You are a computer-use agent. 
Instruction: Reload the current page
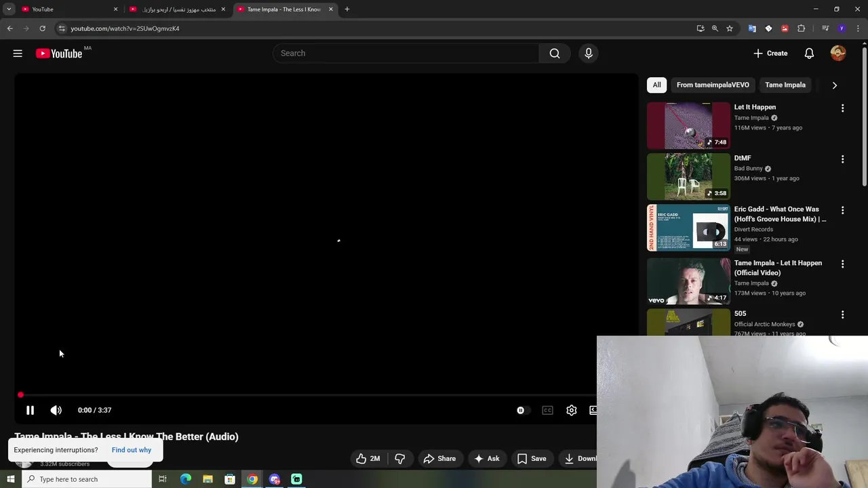point(42,28)
